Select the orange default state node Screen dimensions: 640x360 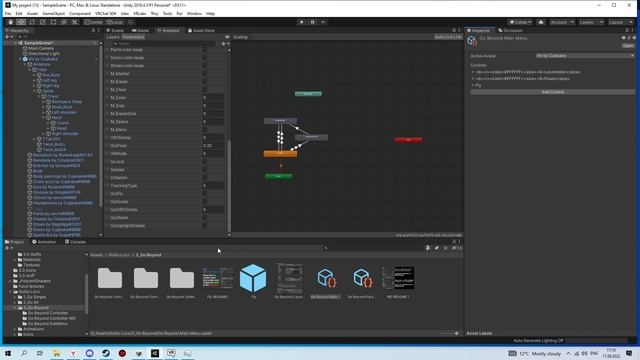(280, 154)
